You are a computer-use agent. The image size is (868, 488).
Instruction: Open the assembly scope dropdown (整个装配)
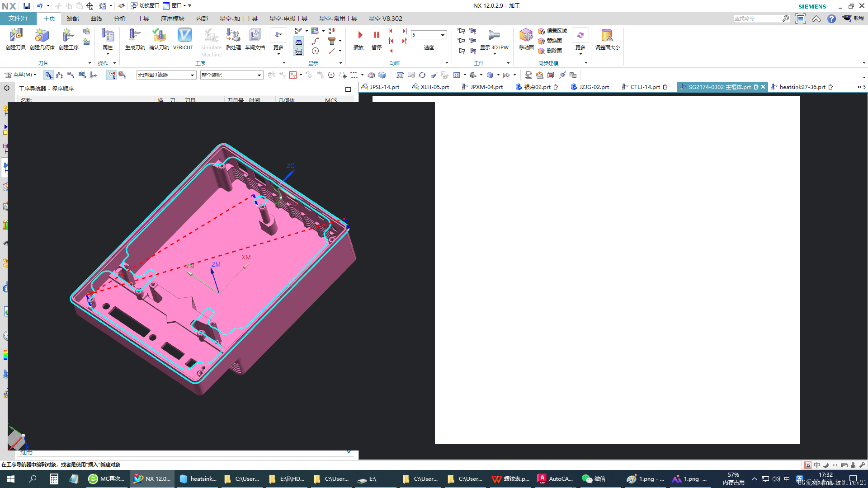(x=231, y=75)
